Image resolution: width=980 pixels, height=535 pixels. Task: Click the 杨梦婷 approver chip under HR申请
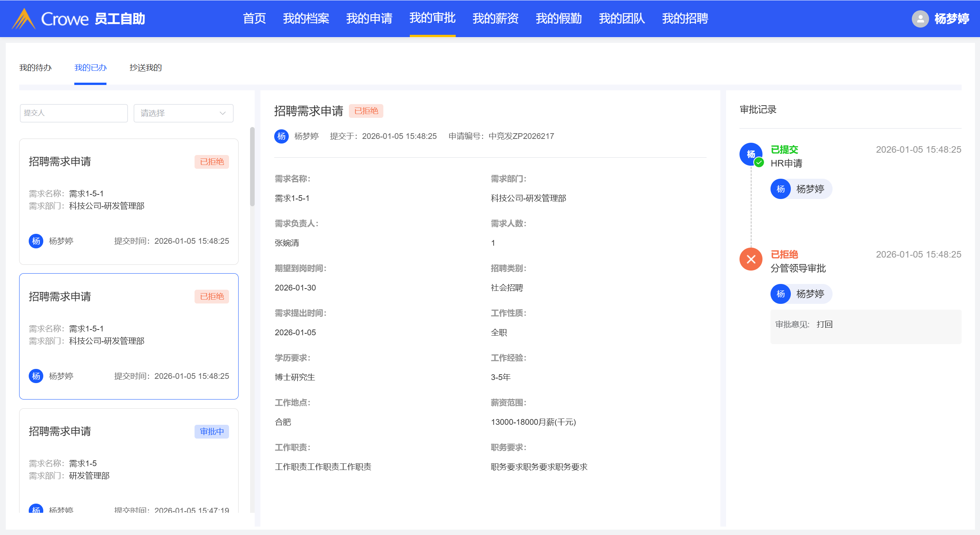801,189
